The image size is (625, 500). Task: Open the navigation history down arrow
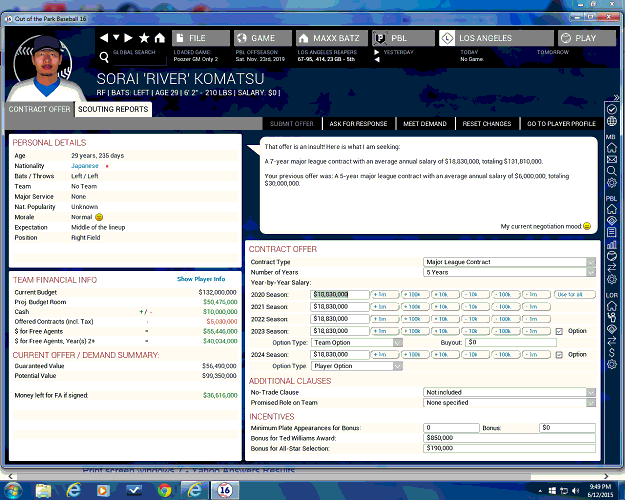tap(116, 37)
